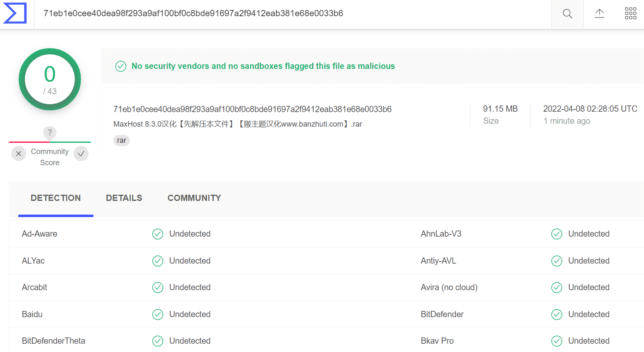644x352 pixels.
Task: Click the 2022-04-08 02:28:05 UTC timestamp
Action: point(590,109)
